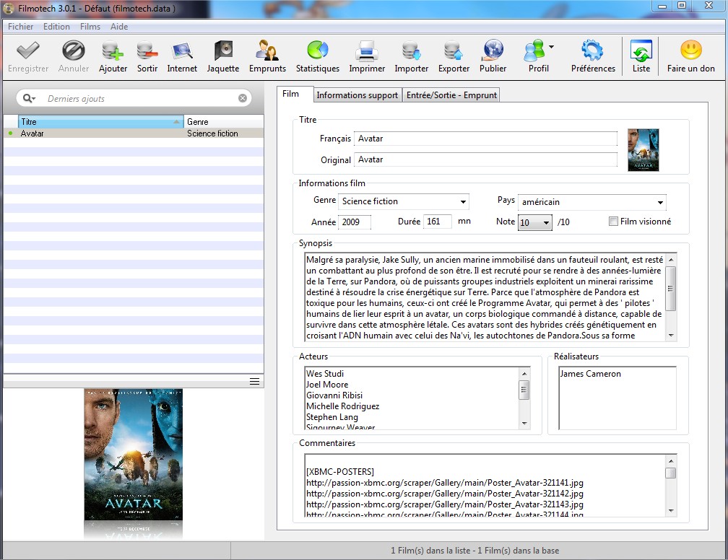This screenshot has width=728, height=560.
Task: Click the Publier globe icon
Action: (x=493, y=50)
